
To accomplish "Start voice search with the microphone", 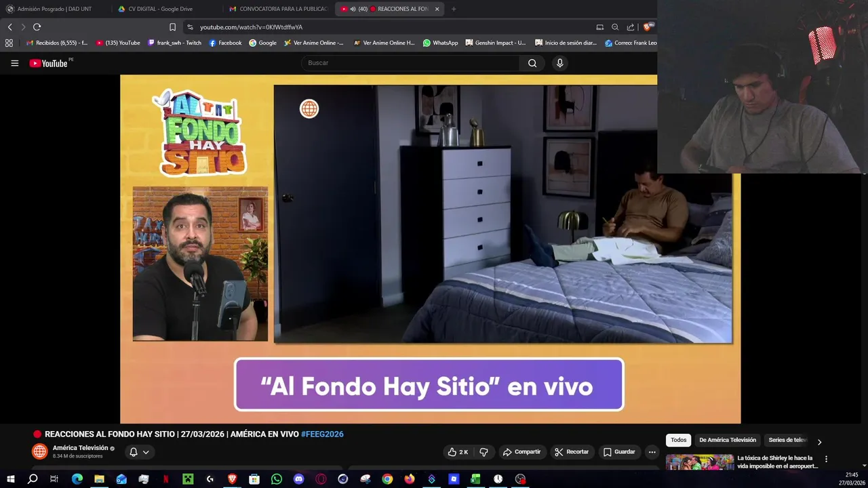I will (559, 63).
